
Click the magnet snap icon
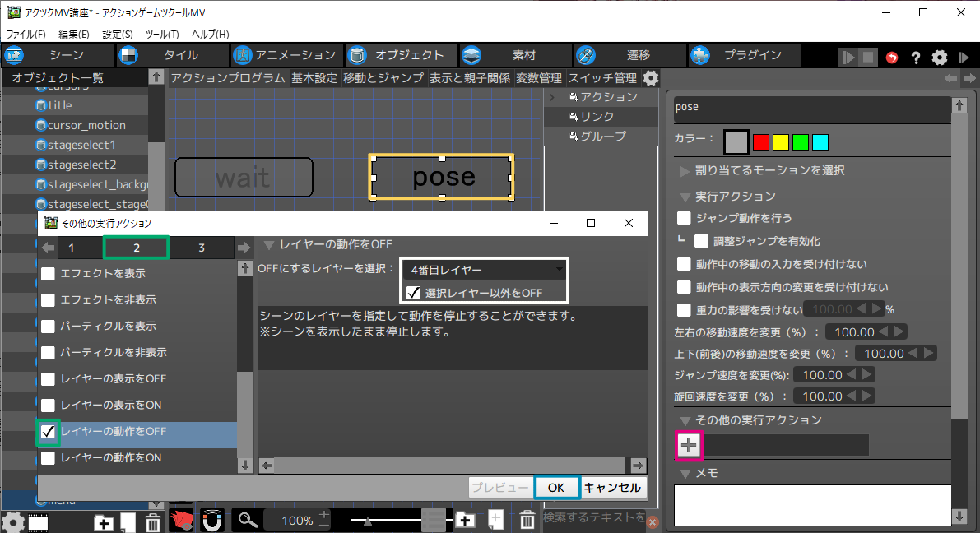click(212, 521)
